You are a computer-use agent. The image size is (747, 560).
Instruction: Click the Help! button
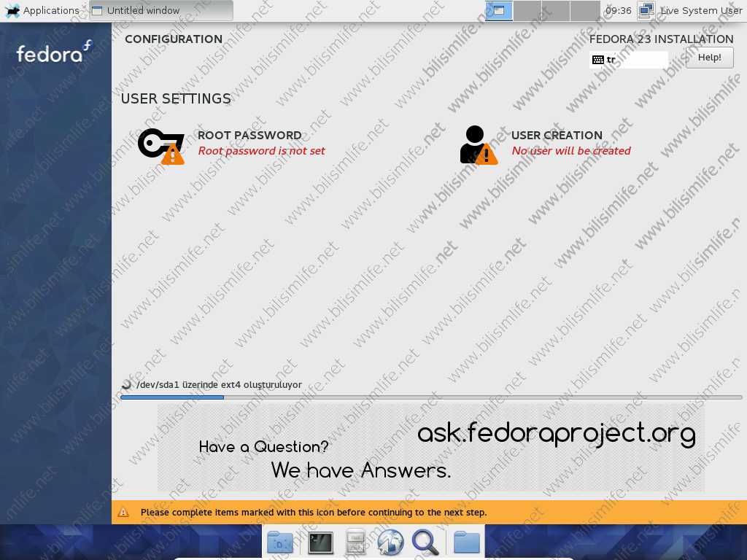coord(709,58)
